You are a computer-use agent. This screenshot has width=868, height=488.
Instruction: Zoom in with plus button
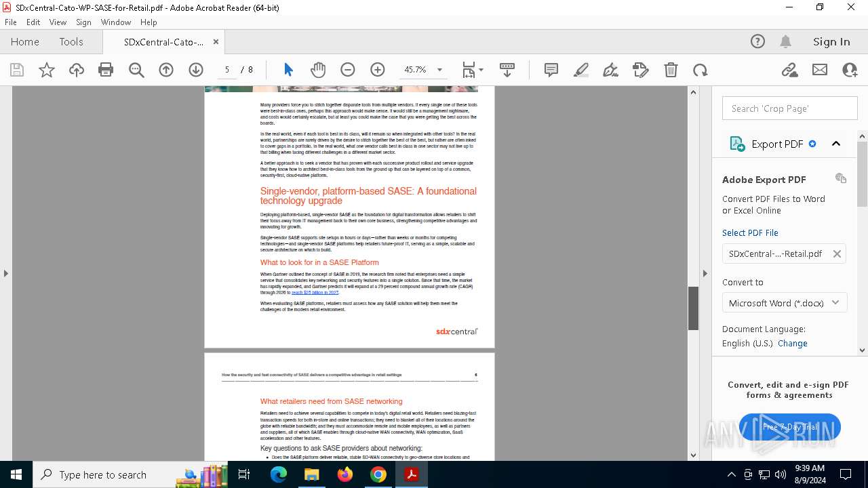(378, 70)
